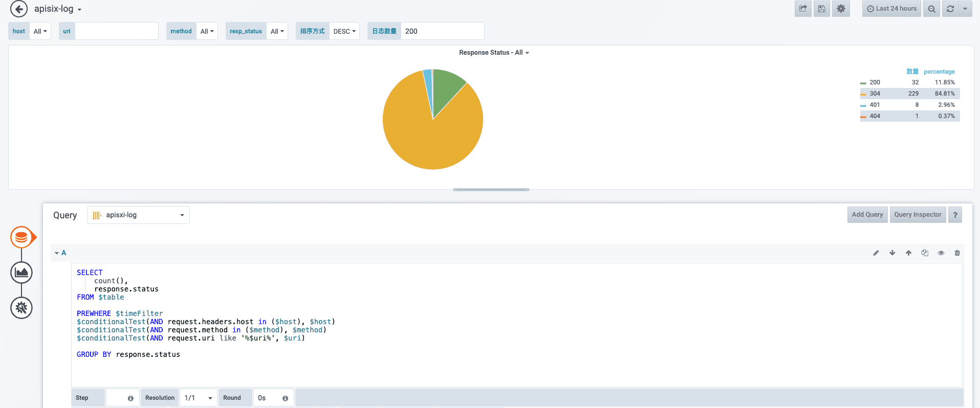Open the method variable All dropdown
980x408 pixels.
coord(207,31)
